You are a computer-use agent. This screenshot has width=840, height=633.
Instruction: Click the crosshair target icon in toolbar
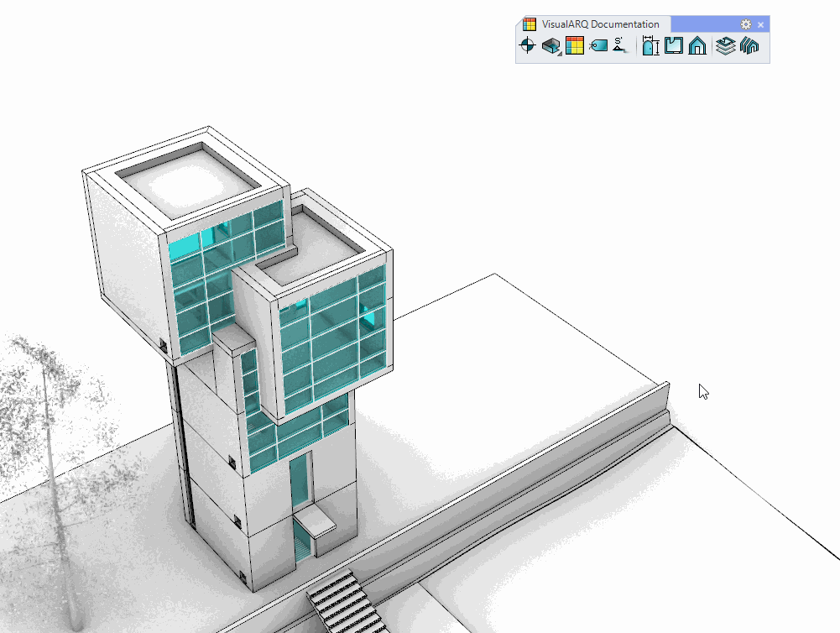pos(528,46)
